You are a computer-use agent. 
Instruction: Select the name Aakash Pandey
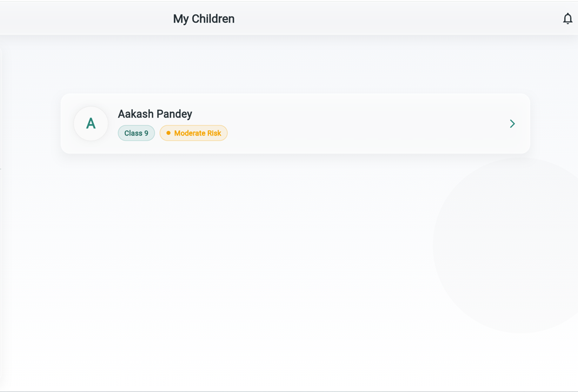coord(154,114)
